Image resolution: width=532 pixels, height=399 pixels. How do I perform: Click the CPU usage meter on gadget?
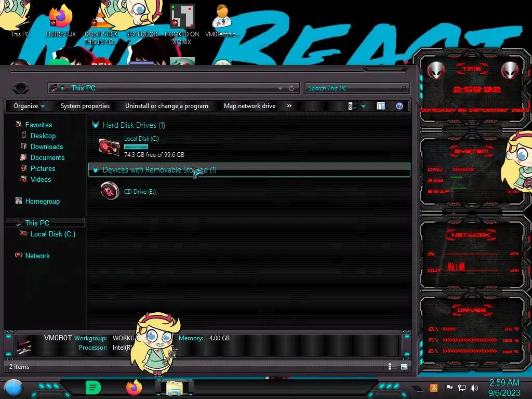click(463, 169)
